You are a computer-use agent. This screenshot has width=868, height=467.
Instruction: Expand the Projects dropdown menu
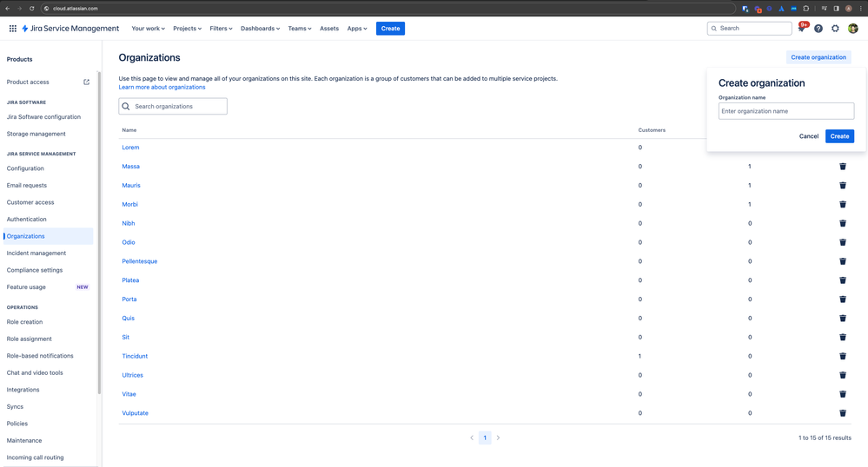[x=187, y=29]
